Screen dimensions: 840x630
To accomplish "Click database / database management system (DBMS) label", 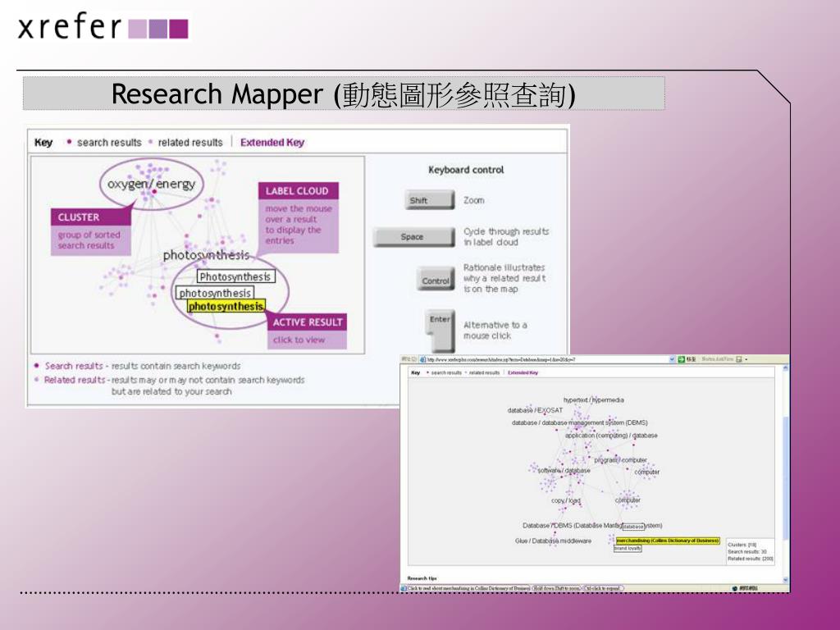I will pos(580,422).
